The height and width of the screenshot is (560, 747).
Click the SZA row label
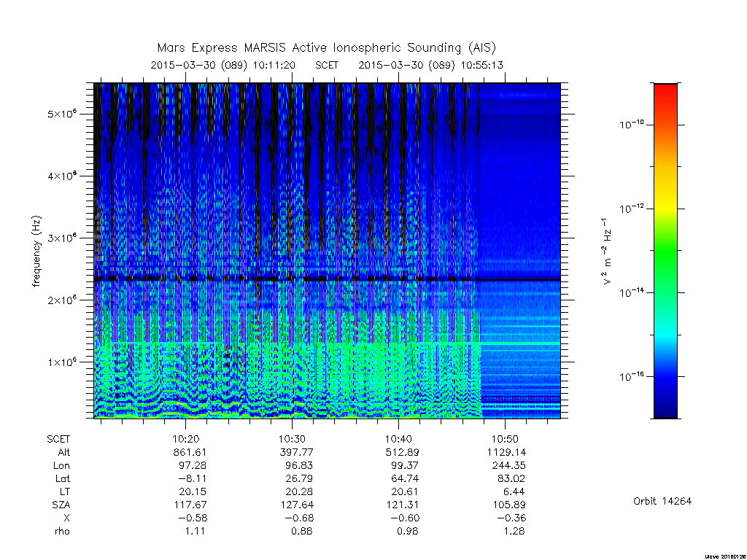tap(61, 505)
